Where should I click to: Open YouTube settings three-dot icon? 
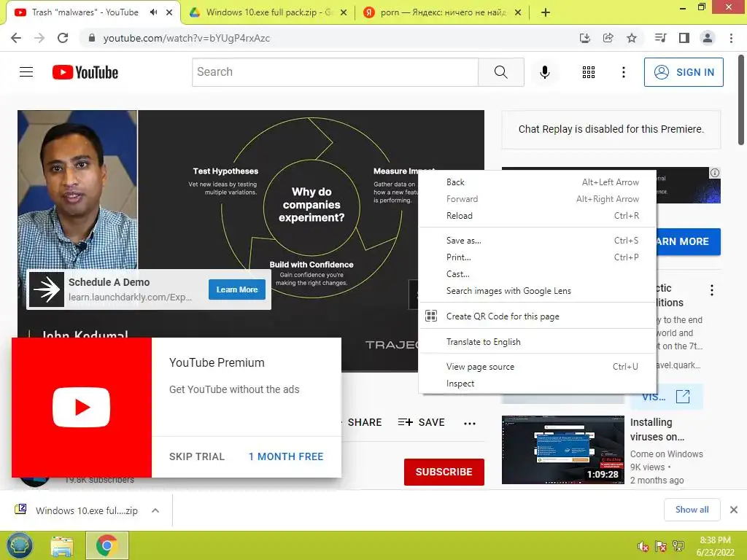click(623, 72)
